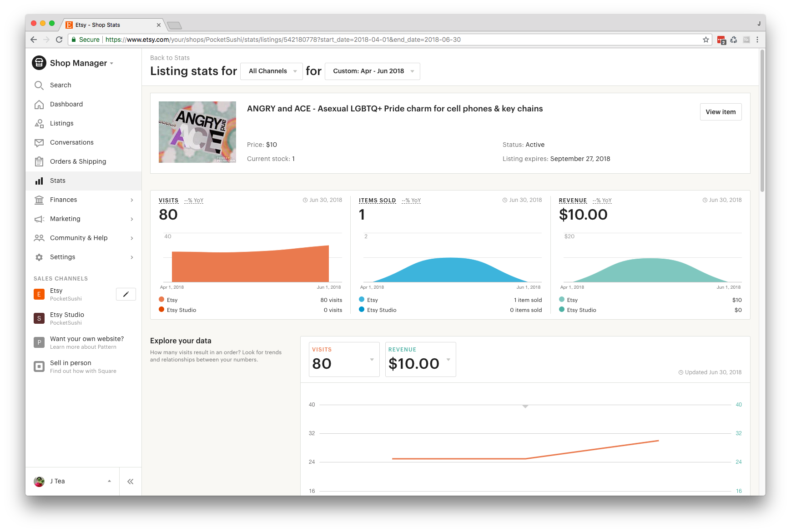Click the Conversations envelope icon
The height and width of the screenshot is (532, 791).
pos(39,142)
